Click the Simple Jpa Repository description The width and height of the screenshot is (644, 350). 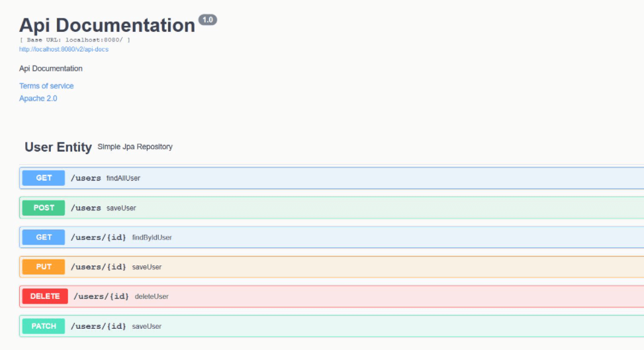tap(135, 147)
